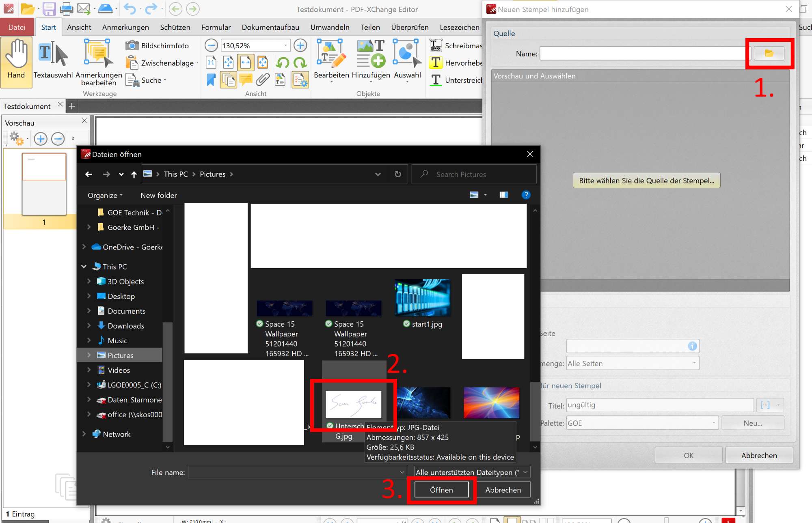Open Zwischenablage clipboard menu
The image size is (812, 523).
tap(162, 63)
